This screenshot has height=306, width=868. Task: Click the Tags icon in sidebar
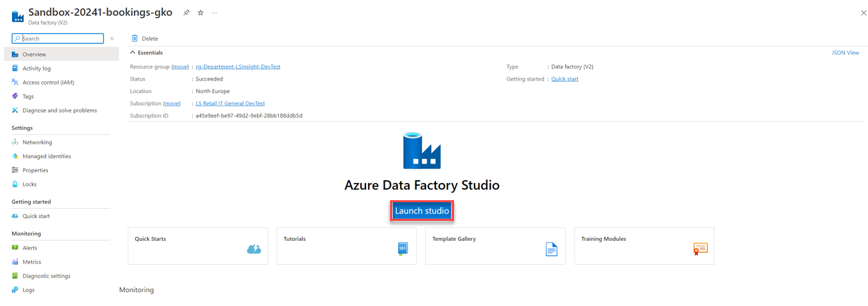click(15, 96)
